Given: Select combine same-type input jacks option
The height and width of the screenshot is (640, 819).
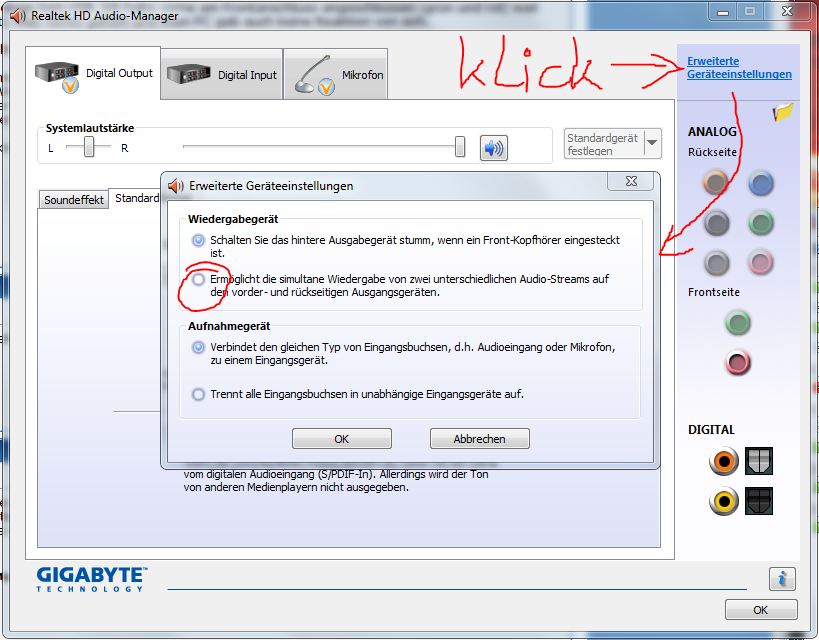Looking at the screenshot, I should [x=198, y=347].
